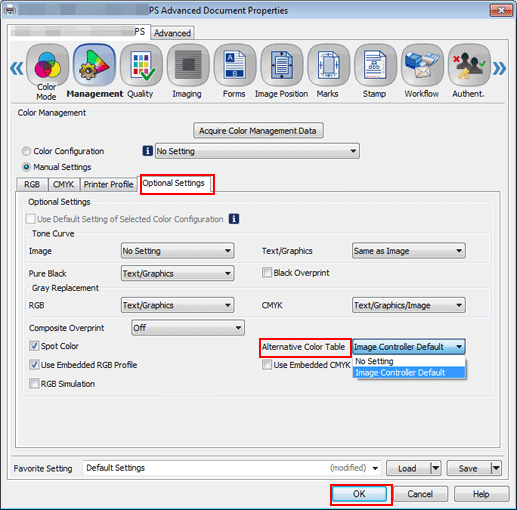Toggle Use Default Setting of Selected Color Configuration
The image size is (517, 510).
pos(31,219)
